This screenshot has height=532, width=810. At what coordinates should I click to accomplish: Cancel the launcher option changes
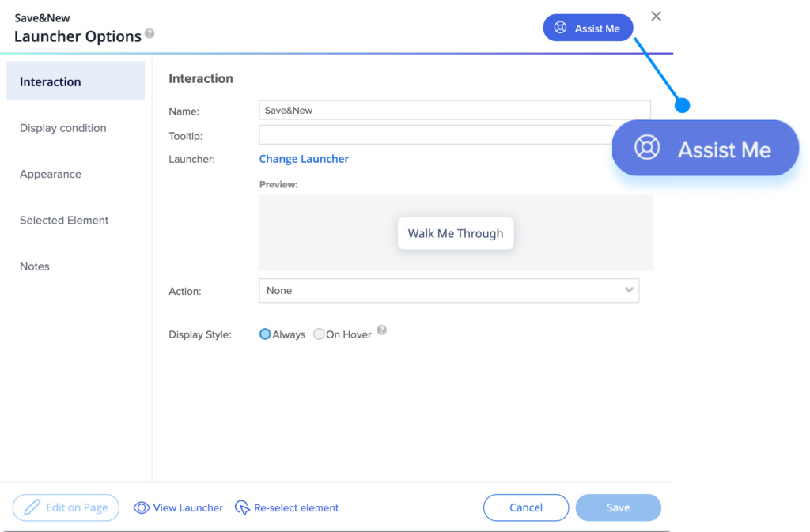pyautogui.click(x=526, y=507)
